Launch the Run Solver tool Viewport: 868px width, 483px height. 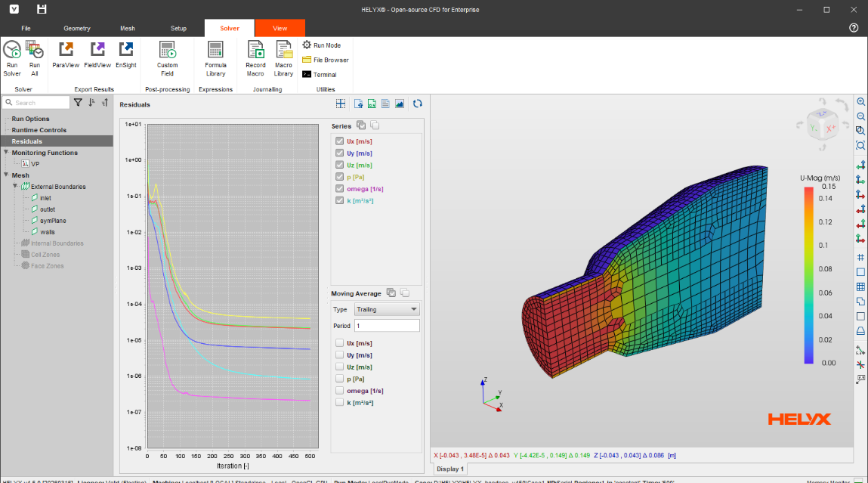point(12,58)
